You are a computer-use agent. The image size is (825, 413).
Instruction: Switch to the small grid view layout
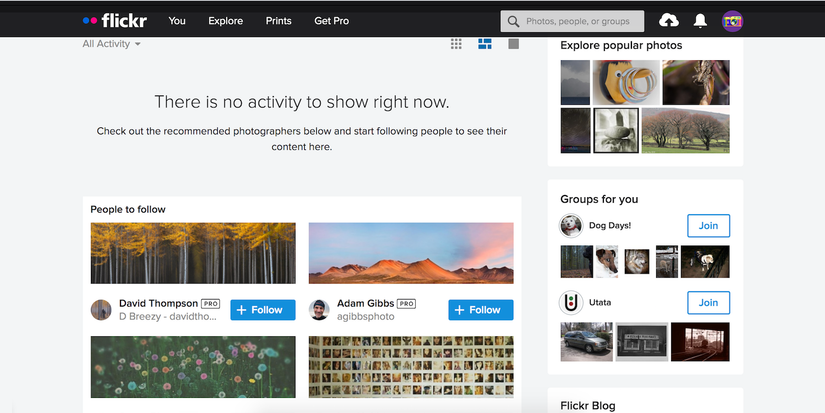point(456,44)
